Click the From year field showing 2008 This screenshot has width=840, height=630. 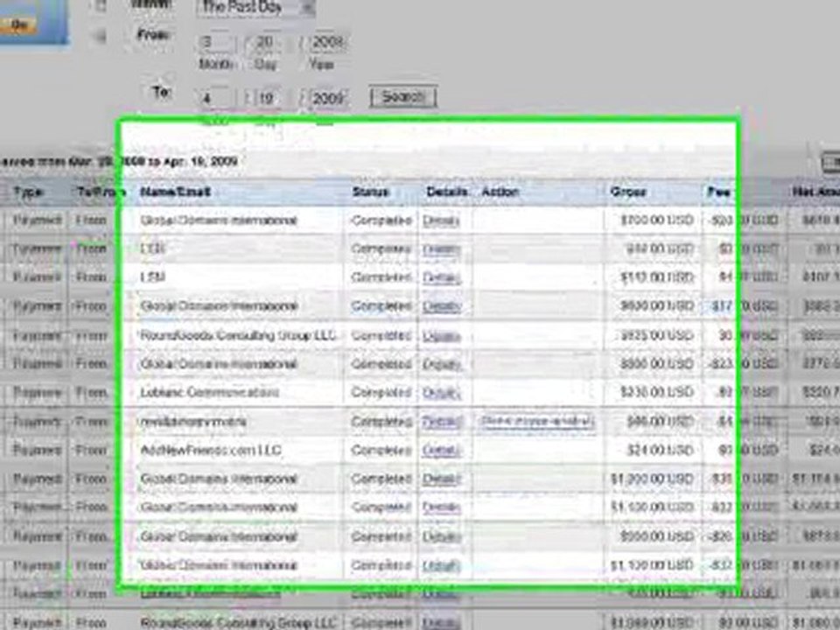[327, 42]
